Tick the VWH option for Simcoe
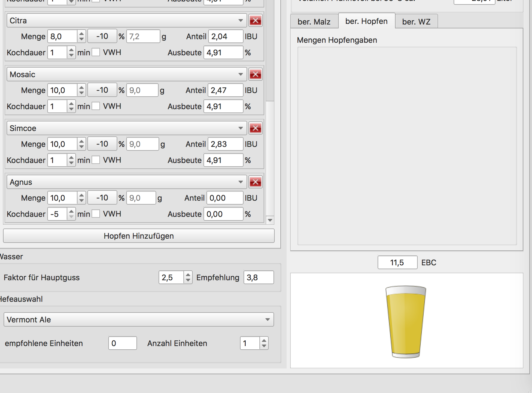The image size is (532, 393). pos(96,160)
